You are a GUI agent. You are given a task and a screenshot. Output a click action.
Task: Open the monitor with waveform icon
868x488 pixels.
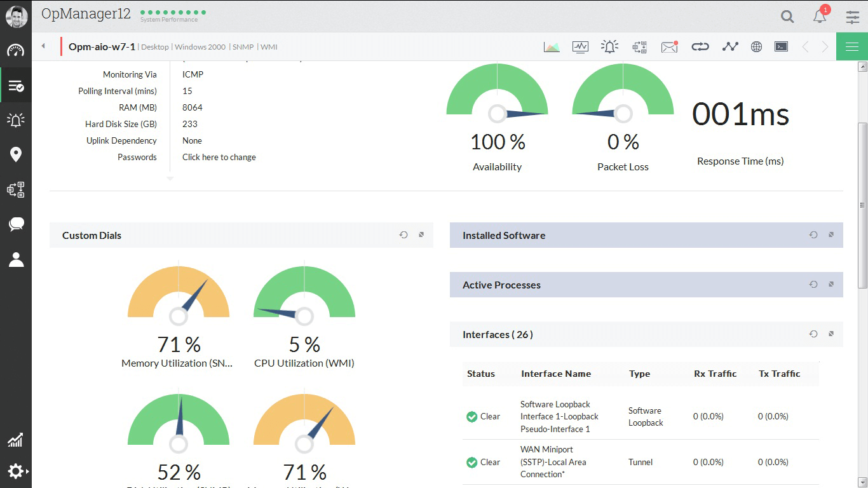point(580,47)
